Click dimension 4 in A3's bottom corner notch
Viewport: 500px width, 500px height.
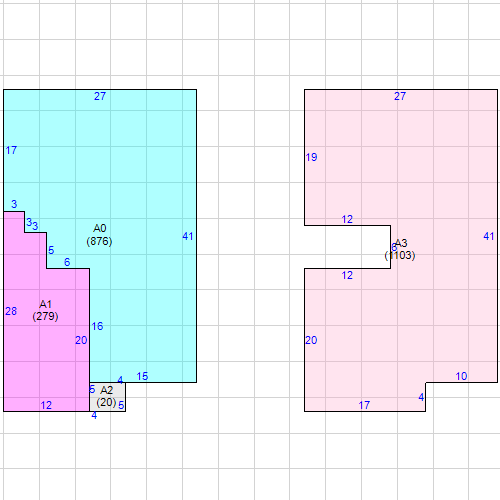tap(421, 397)
